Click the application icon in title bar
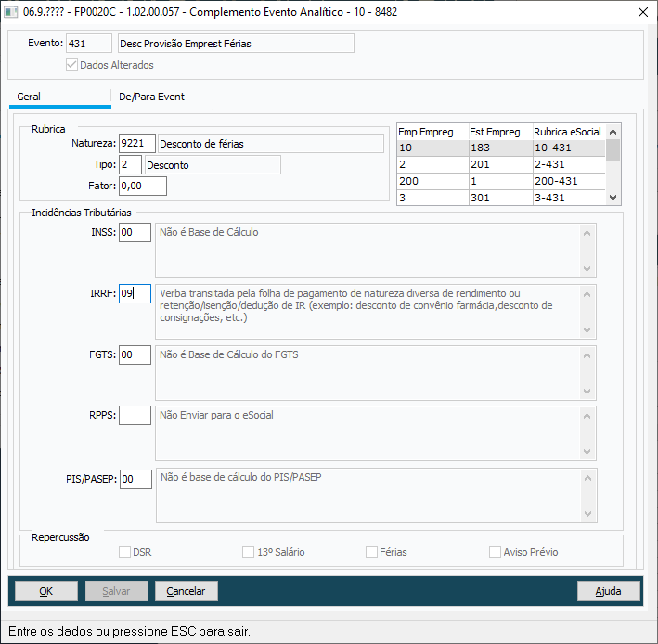 pos(10,12)
